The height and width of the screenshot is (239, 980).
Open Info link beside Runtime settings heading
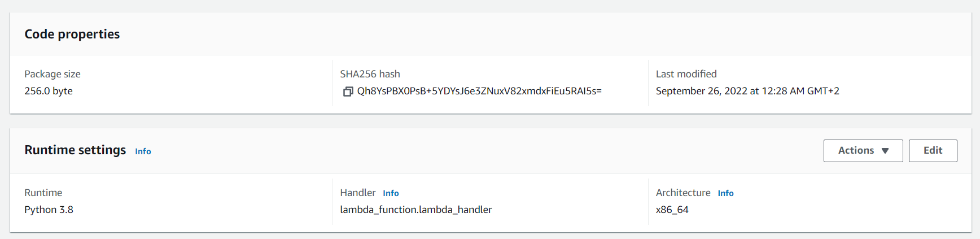click(143, 151)
